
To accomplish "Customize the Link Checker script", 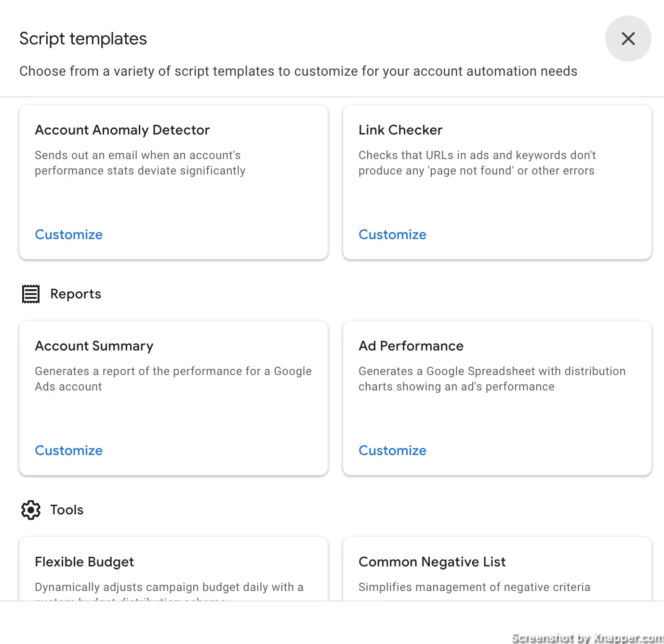I will point(393,235).
